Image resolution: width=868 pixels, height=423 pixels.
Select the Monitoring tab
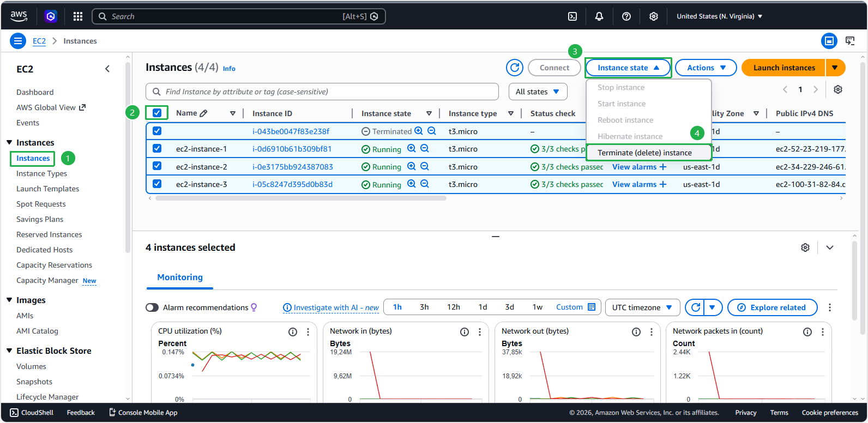click(180, 277)
